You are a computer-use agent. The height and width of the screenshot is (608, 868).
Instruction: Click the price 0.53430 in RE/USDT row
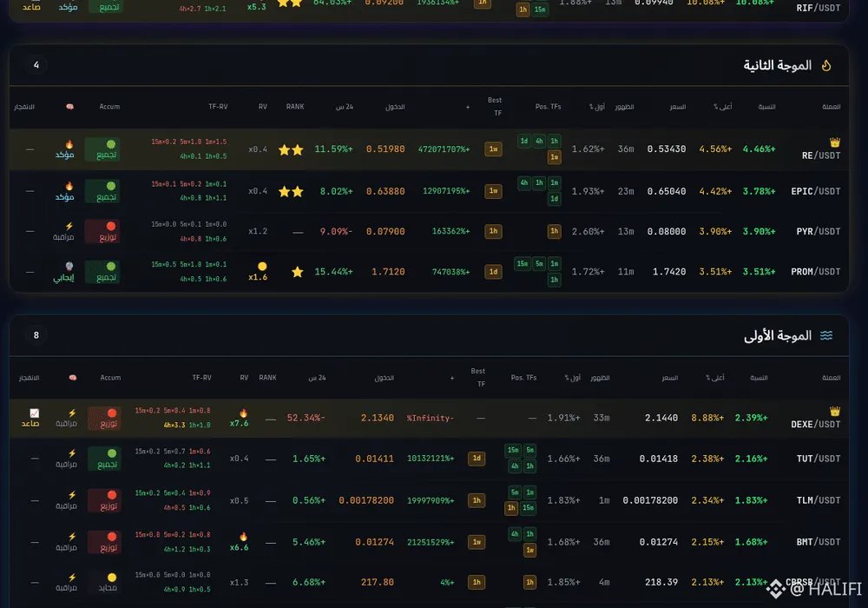(x=667, y=149)
